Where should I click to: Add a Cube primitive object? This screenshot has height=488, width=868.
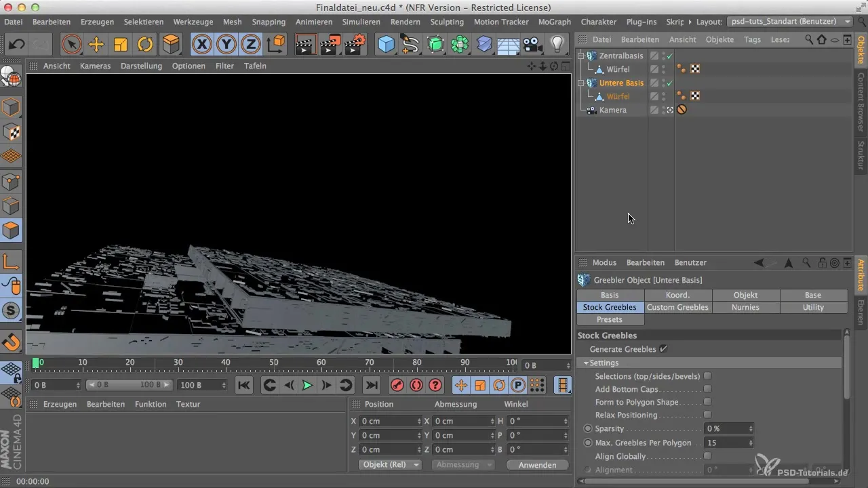pyautogui.click(x=386, y=45)
